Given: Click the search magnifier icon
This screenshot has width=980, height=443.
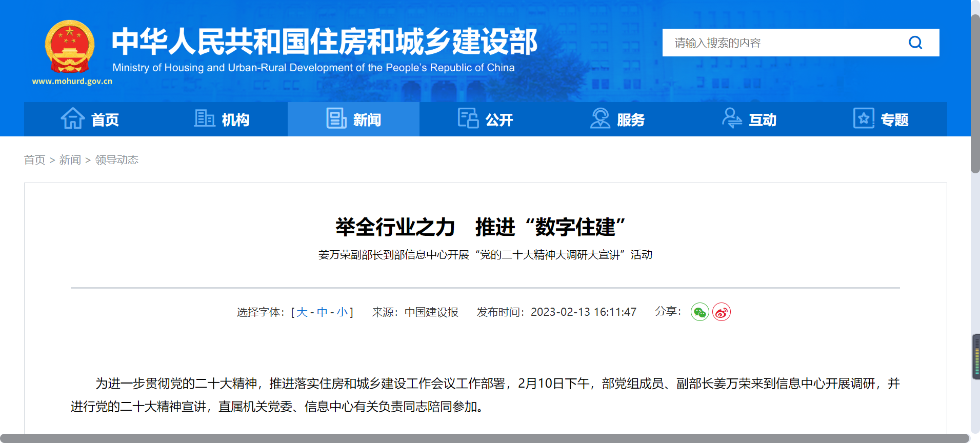Looking at the screenshot, I should pos(915,43).
